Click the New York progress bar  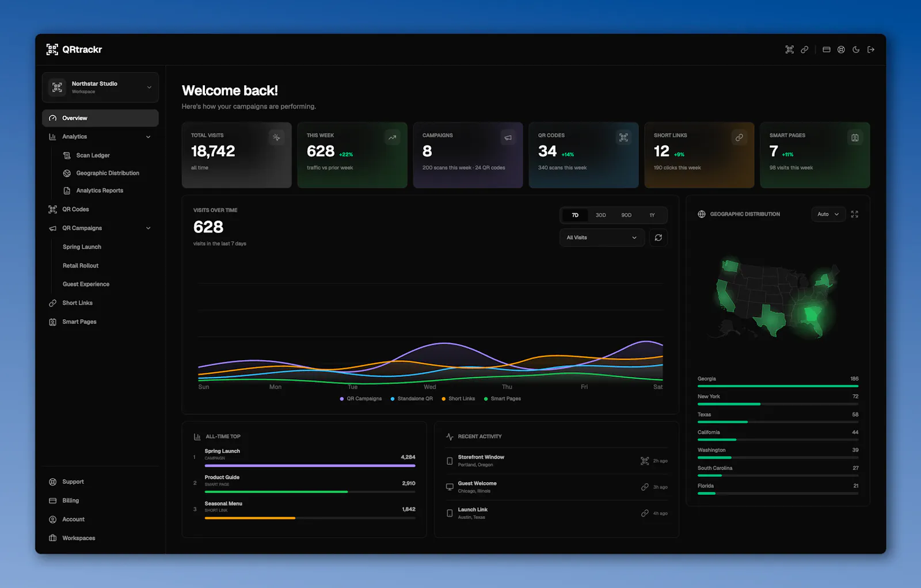pyautogui.click(x=778, y=404)
